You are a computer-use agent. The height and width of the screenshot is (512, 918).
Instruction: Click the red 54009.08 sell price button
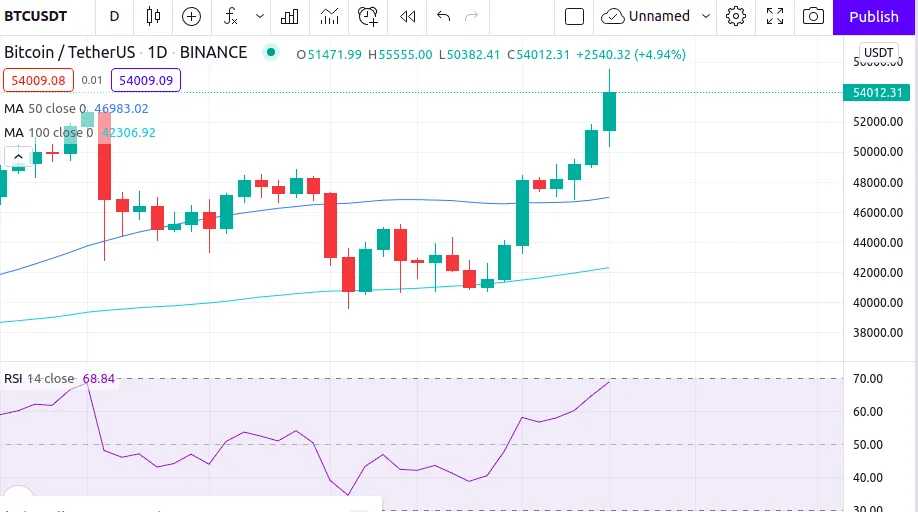[39, 80]
